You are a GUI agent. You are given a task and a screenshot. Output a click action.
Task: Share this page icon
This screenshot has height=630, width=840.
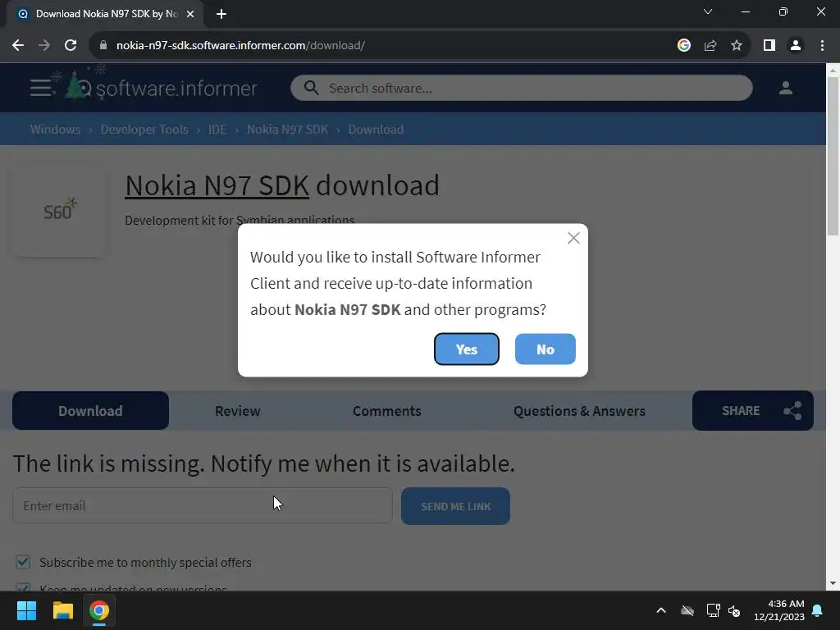[x=710, y=46]
